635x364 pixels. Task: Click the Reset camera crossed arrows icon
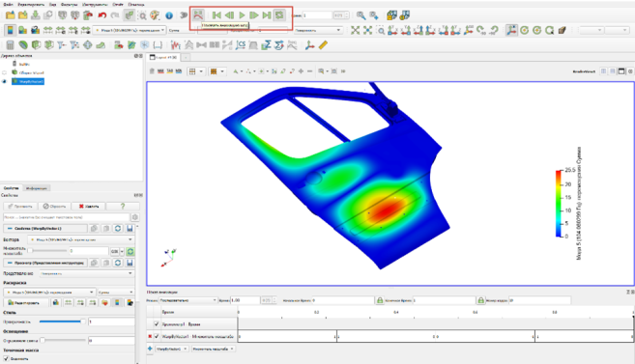355,30
